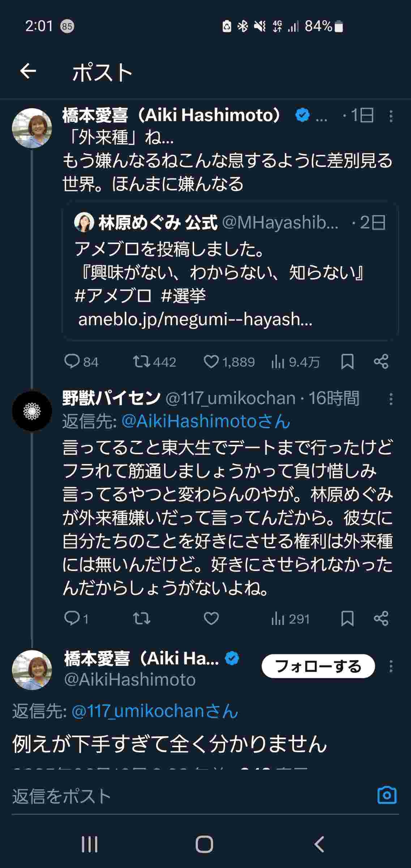
Task: Share 野獣パイセン's reply
Action: coord(381,618)
